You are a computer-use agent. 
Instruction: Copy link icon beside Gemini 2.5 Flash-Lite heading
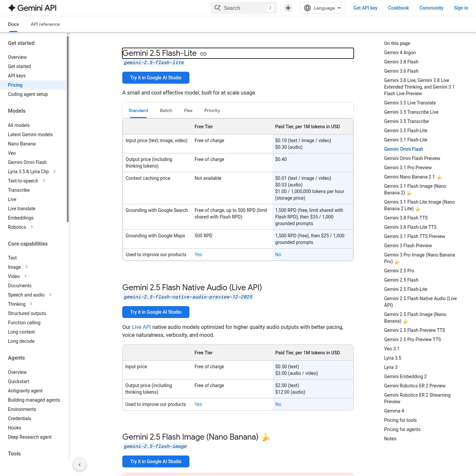[203, 54]
